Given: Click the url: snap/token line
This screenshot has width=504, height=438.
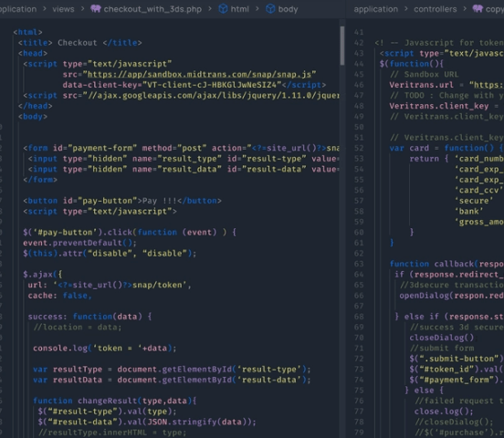Looking at the screenshot, I should [110, 285].
